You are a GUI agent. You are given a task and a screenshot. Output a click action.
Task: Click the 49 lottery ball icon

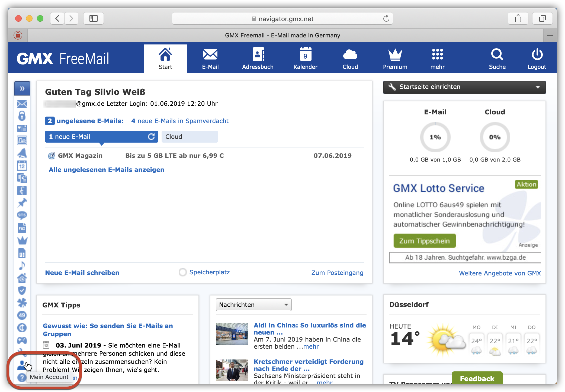22,315
